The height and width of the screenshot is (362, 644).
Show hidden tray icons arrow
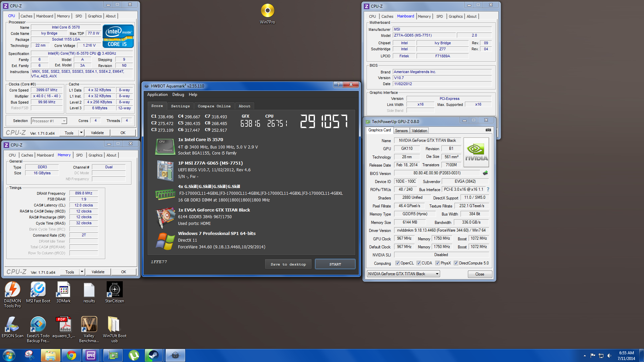(585, 356)
